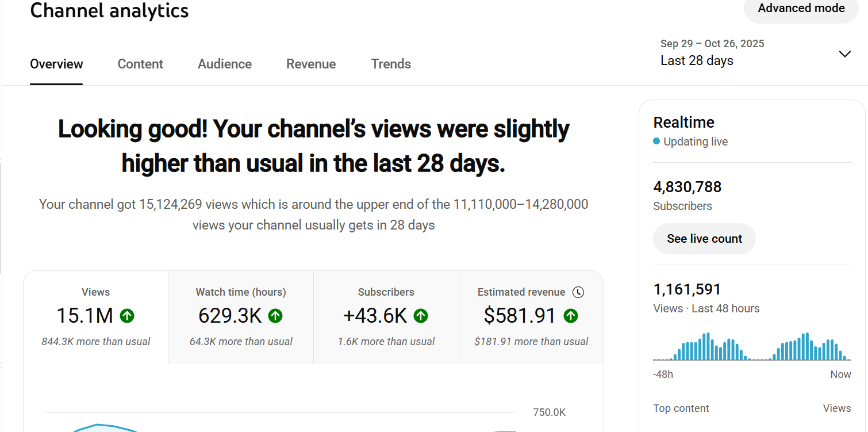Viewport: 868px width, 432px height.
Task: Click green up arrow beside Views 15.1M
Action: coord(127,316)
